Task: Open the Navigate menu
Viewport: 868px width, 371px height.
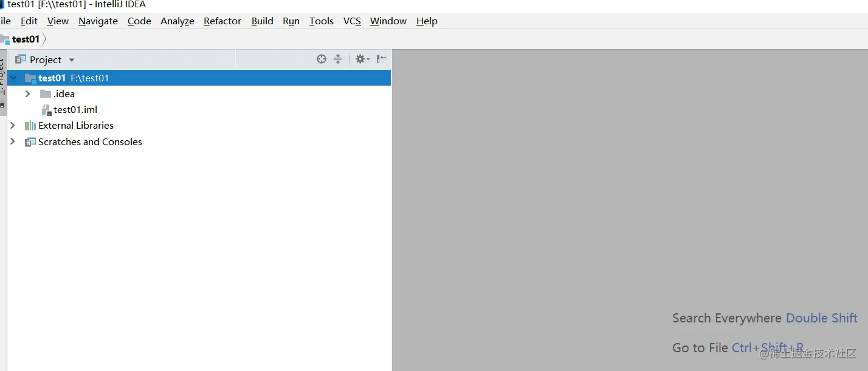Action: 98,21
